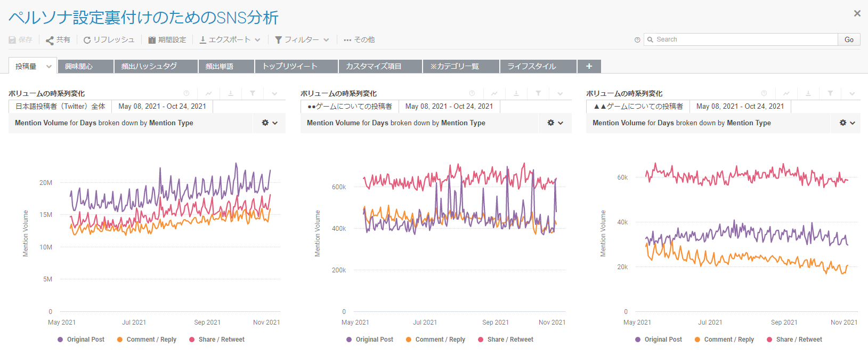The width and height of the screenshot is (868, 355).
Task: Click the 共有 share icon in toolbar
Action: coord(50,40)
